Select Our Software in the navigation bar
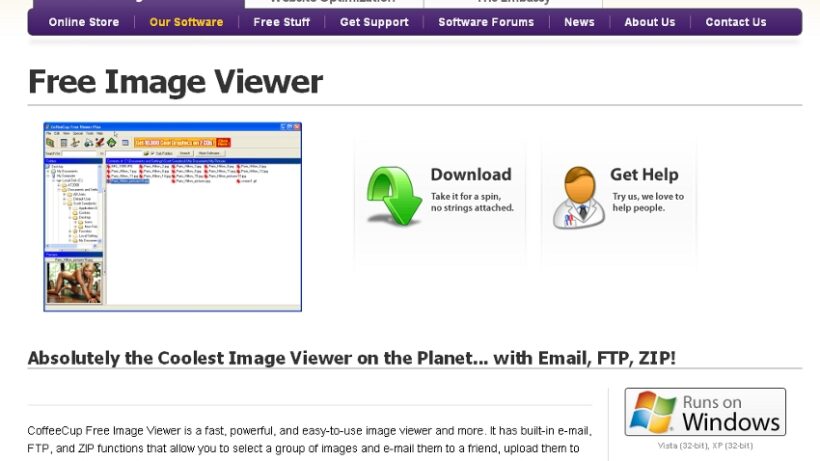 pyautogui.click(x=186, y=22)
